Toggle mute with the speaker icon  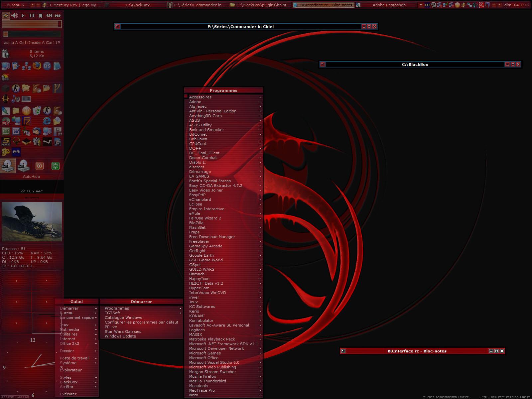click(x=14, y=16)
